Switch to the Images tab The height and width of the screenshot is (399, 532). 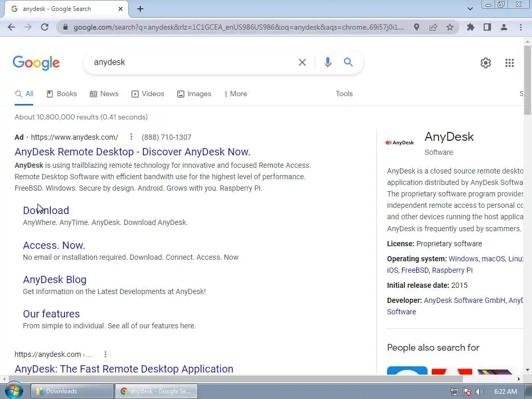point(194,94)
